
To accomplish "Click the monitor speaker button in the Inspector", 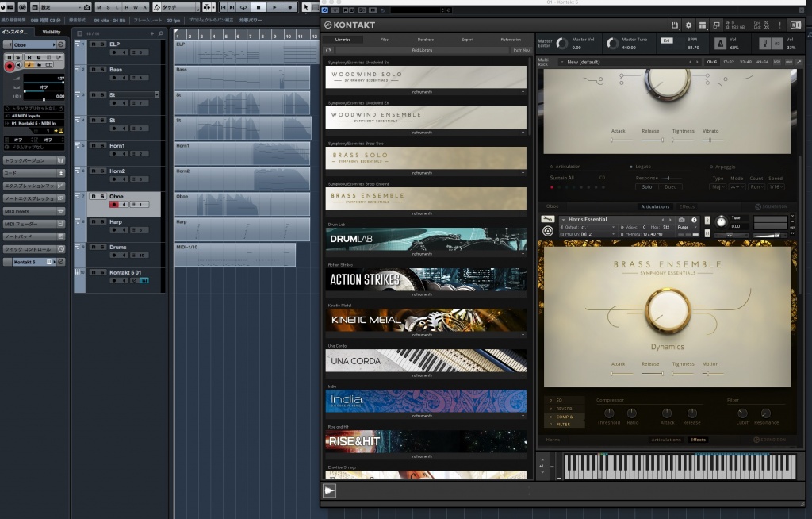I will (19, 65).
